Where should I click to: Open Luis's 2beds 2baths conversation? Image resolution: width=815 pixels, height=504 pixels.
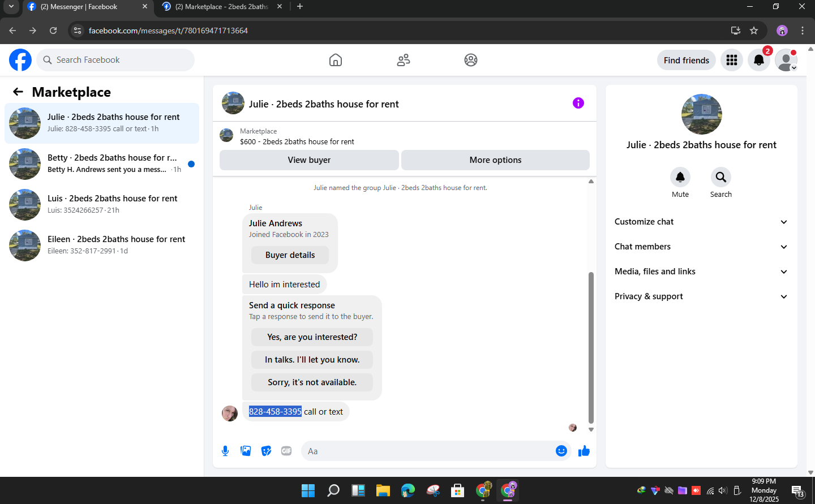(x=102, y=205)
